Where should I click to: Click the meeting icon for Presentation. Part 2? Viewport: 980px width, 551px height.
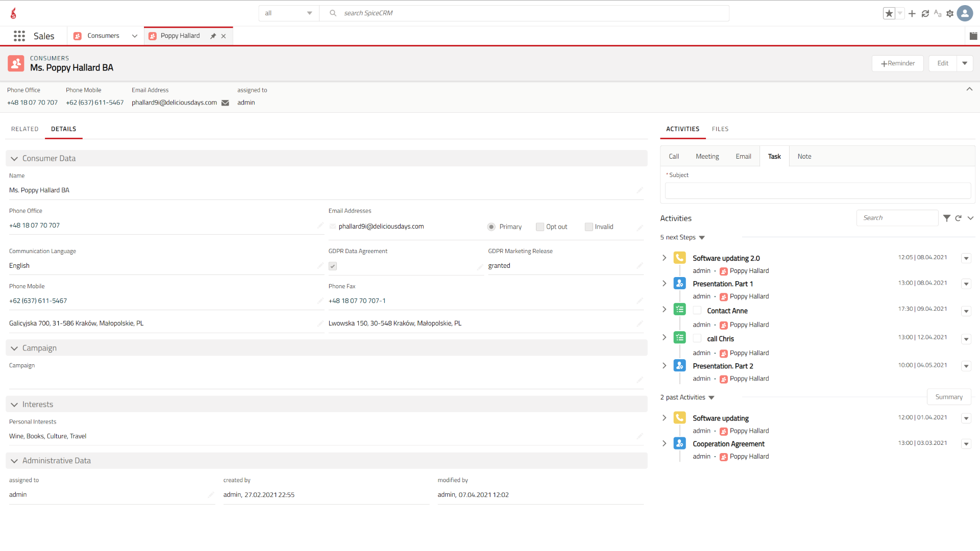[x=679, y=365]
